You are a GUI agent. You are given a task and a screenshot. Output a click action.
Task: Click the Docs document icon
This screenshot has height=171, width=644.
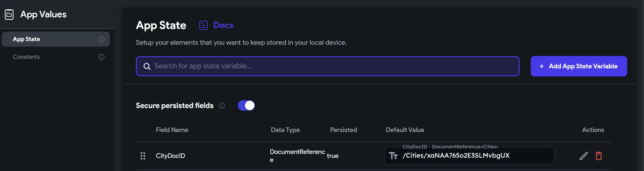203,25
